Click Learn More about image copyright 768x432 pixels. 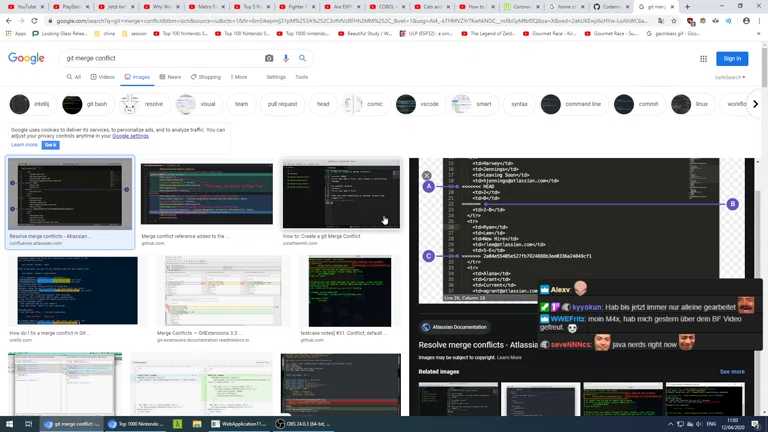click(x=509, y=358)
